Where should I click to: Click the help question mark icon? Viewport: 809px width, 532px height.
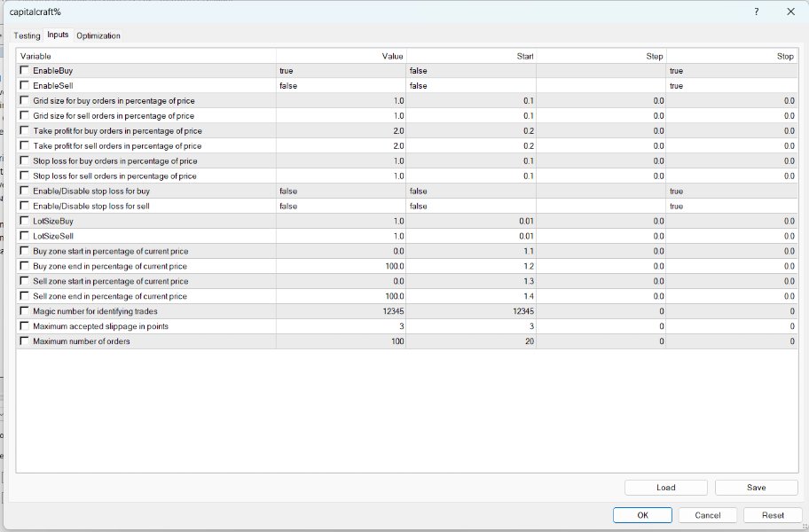757,12
